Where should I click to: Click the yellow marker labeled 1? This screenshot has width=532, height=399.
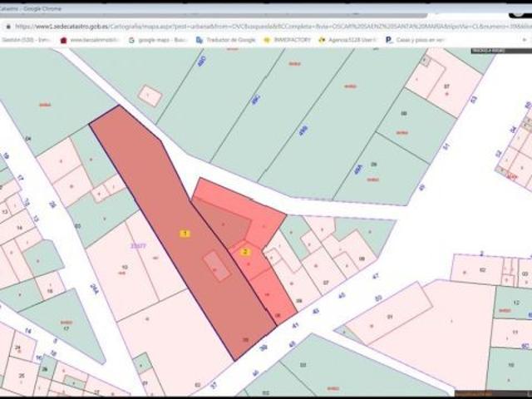click(x=185, y=234)
